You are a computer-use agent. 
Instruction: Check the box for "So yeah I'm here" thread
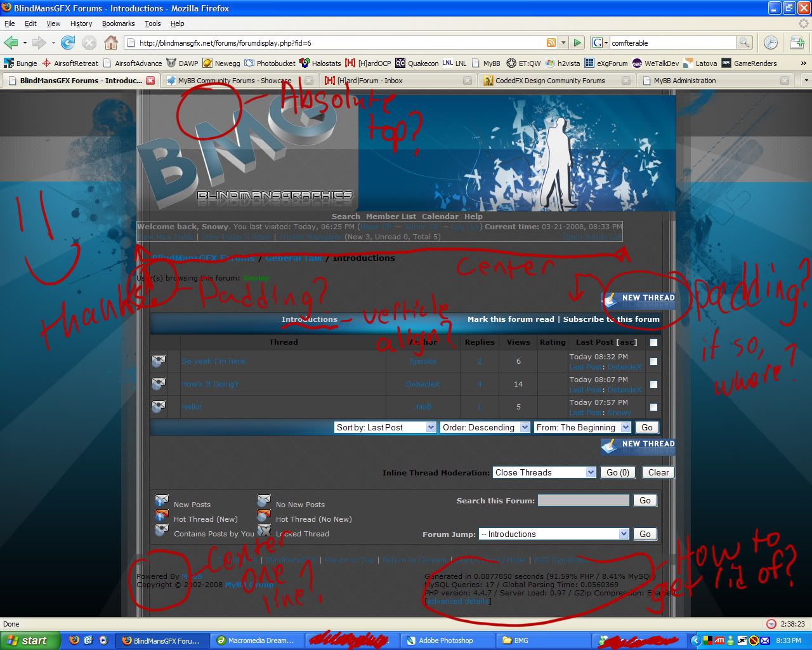(x=653, y=361)
